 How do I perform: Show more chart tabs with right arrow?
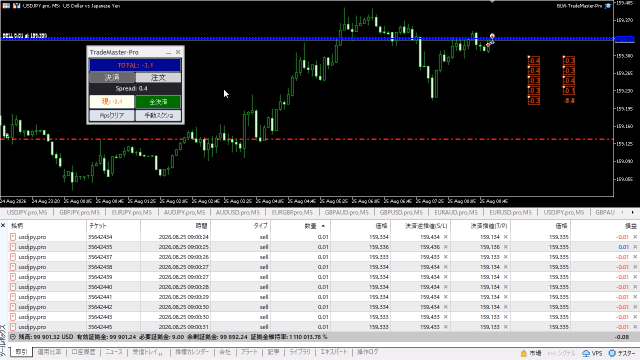point(632,212)
